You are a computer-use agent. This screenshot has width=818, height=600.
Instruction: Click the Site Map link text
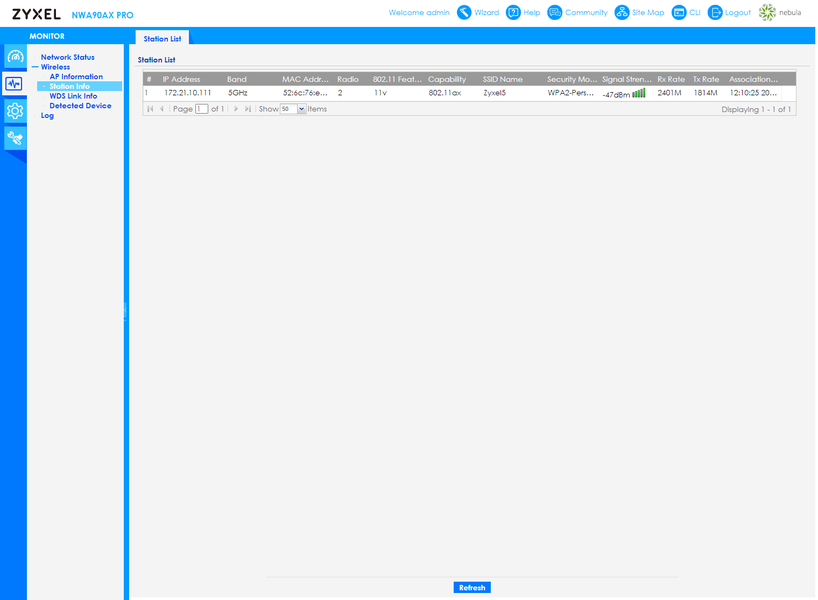coord(648,13)
